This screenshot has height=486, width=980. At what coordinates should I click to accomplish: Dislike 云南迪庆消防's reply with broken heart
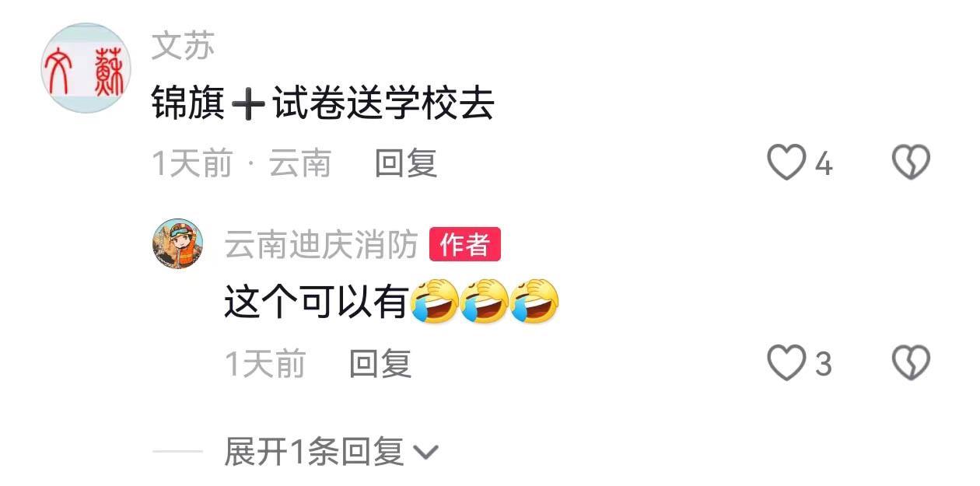pyautogui.click(x=910, y=363)
